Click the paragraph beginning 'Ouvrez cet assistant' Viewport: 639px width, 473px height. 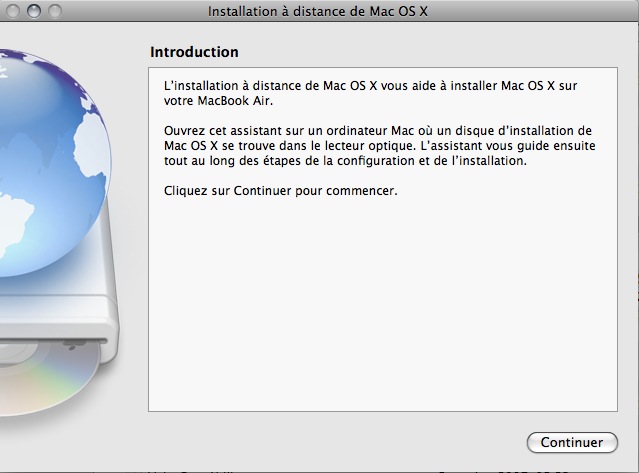380,146
